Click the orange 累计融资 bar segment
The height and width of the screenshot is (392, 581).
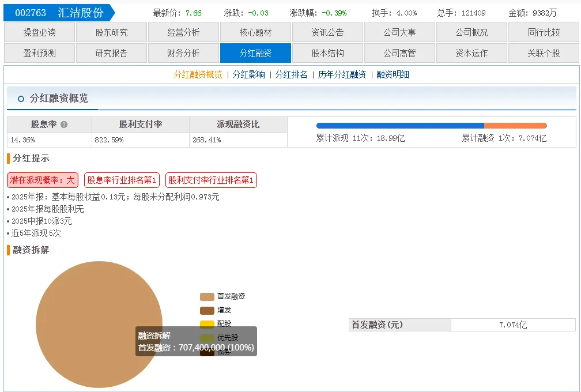click(515, 126)
